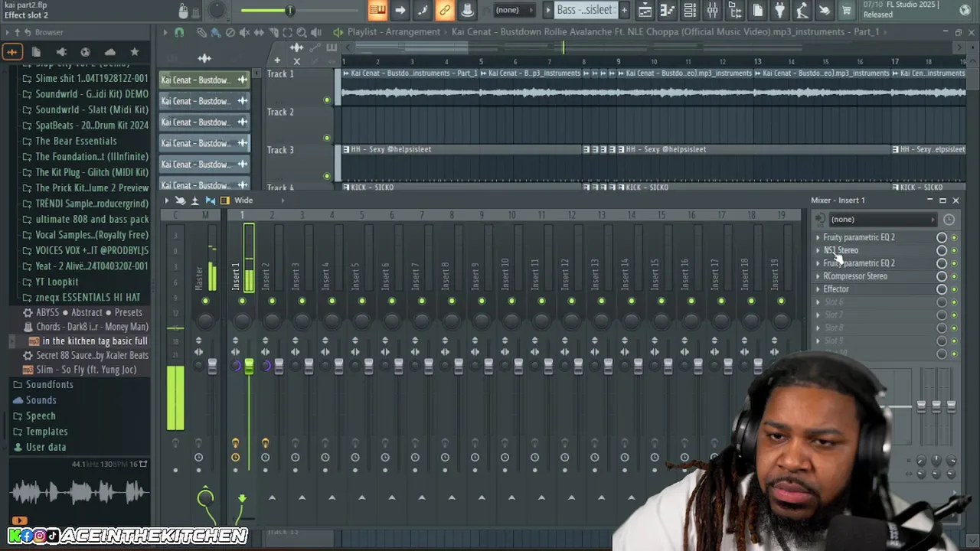The width and height of the screenshot is (980, 551).
Task: Select the playlist pencil draw tool
Action: point(201,32)
